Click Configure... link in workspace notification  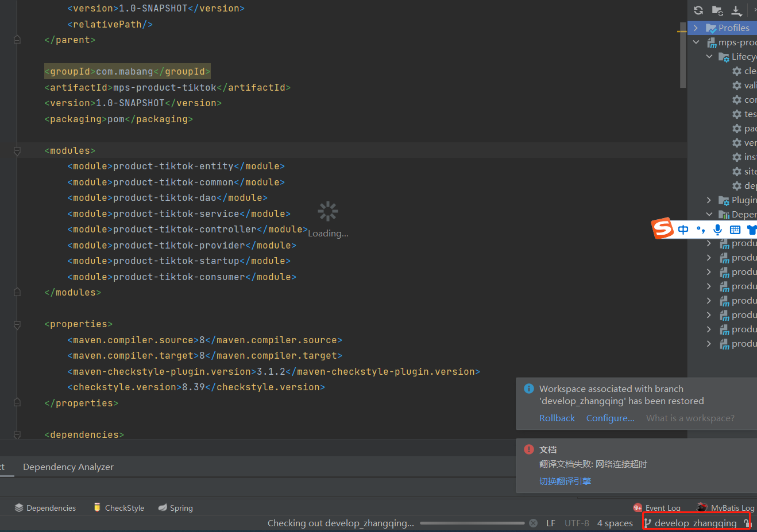(610, 418)
